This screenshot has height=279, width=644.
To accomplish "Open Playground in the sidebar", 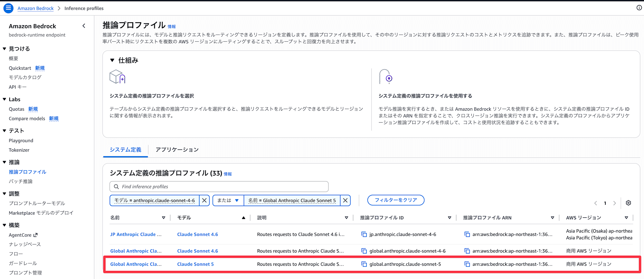I will [x=21, y=141].
